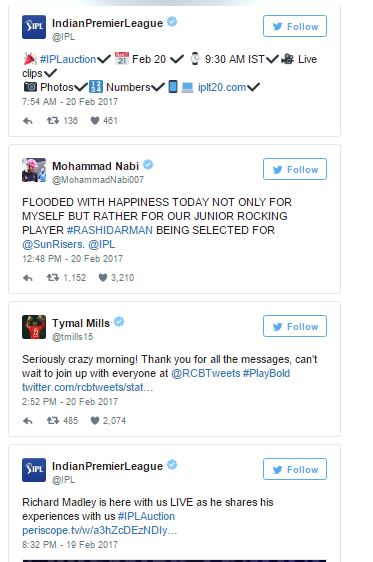Like Tymal Mills' tweet with 2,074 likes
Viewport: 373px width, 562px height.
[95, 421]
